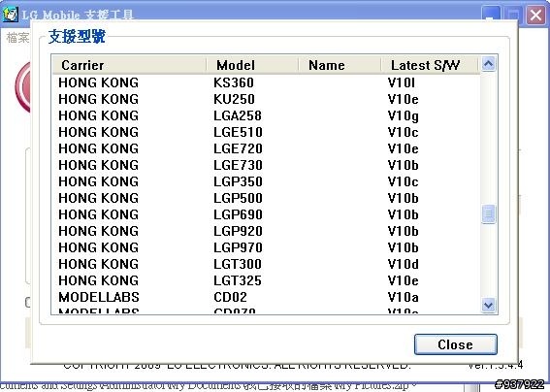Select the LGT300 row
550x392 pixels.
pos(266,264)
